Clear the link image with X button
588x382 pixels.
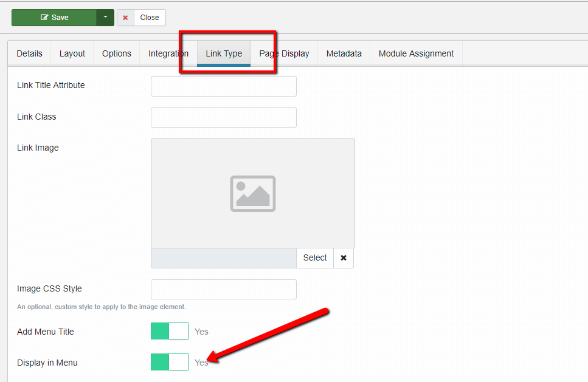click(x=344, y=258)
